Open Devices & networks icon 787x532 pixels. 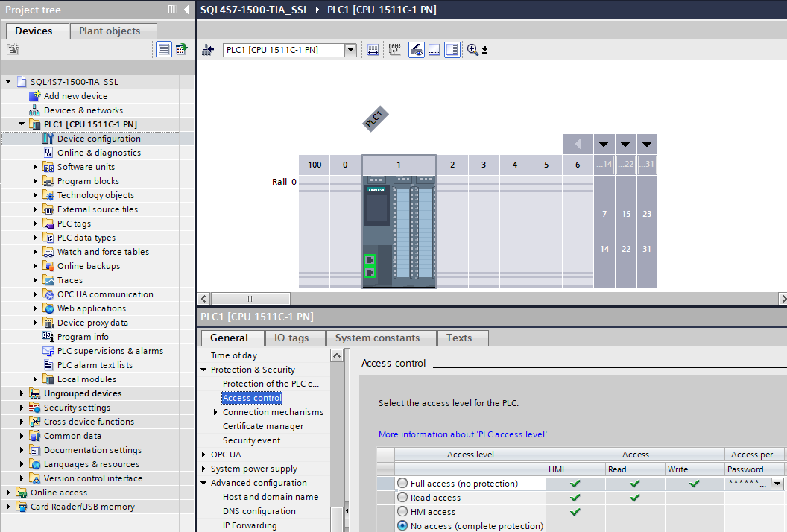(x=34, y=110)
